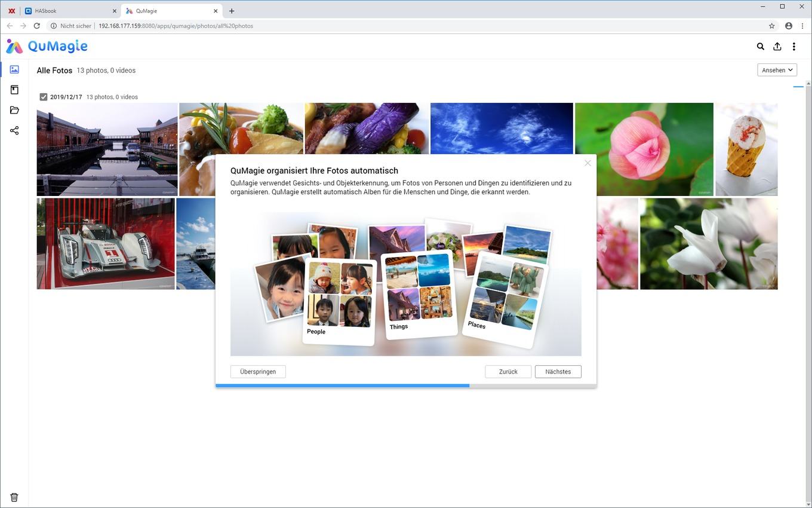Click the upload icon in header
Viewport: 812px width, 508px height.
[x=777, y=46]
